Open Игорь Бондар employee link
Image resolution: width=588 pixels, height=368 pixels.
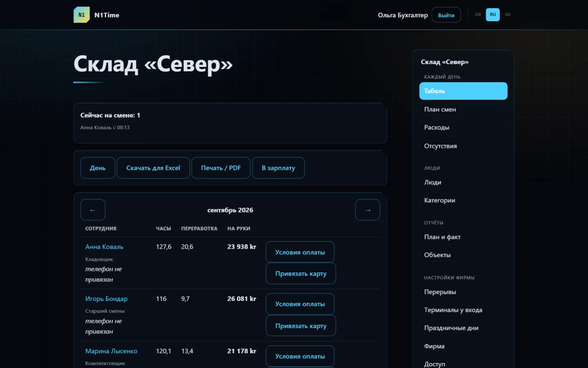tap(106, 299)
